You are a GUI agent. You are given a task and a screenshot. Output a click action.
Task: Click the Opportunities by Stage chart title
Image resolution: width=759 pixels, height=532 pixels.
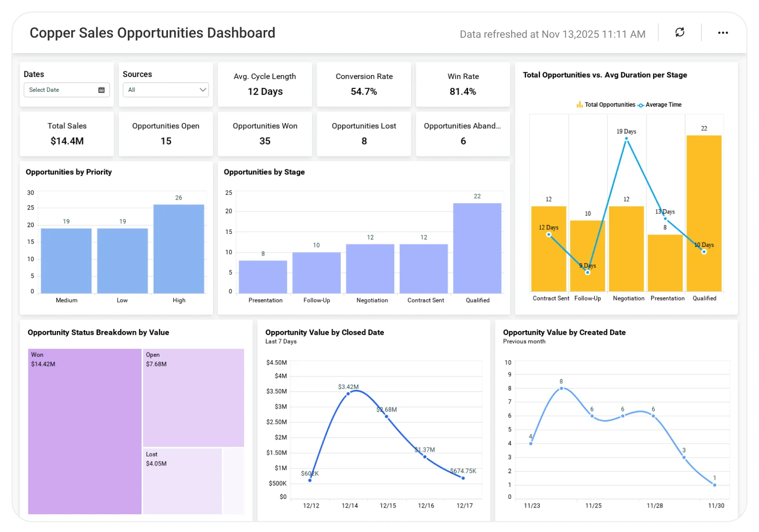[x=264, y=172]
